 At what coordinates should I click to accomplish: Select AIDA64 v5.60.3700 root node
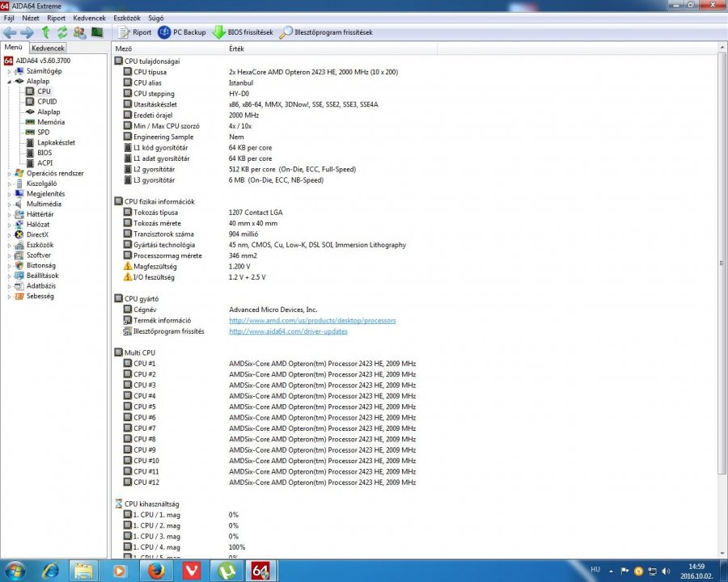pos(43,61)
